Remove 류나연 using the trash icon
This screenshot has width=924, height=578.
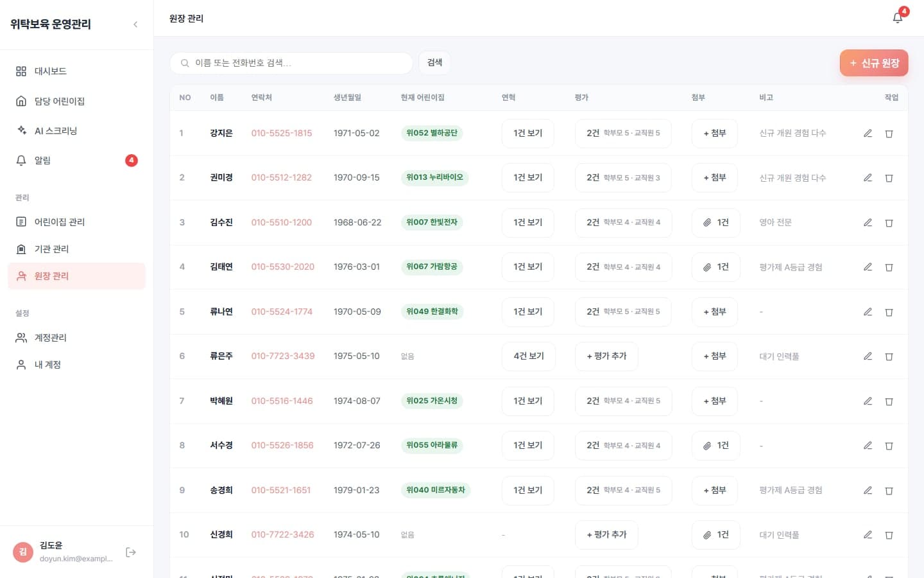[889, 312]
